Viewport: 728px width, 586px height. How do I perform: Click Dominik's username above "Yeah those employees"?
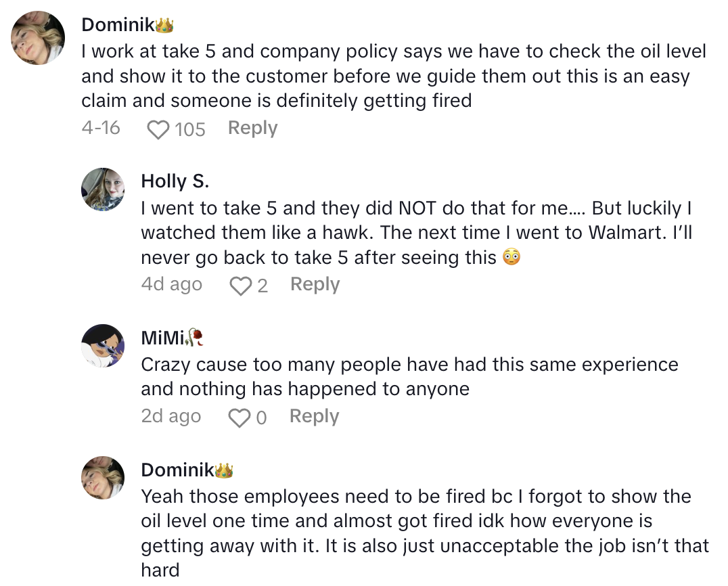coord(178,470)
